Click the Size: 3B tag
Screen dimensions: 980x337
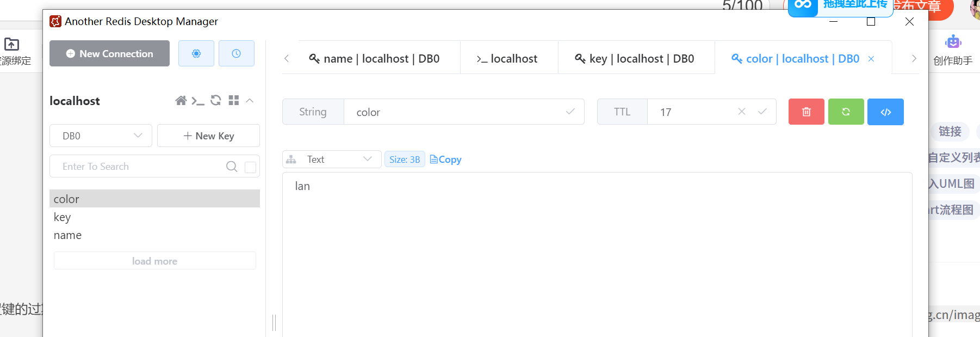pyautogui.click(x=405, y=160)
